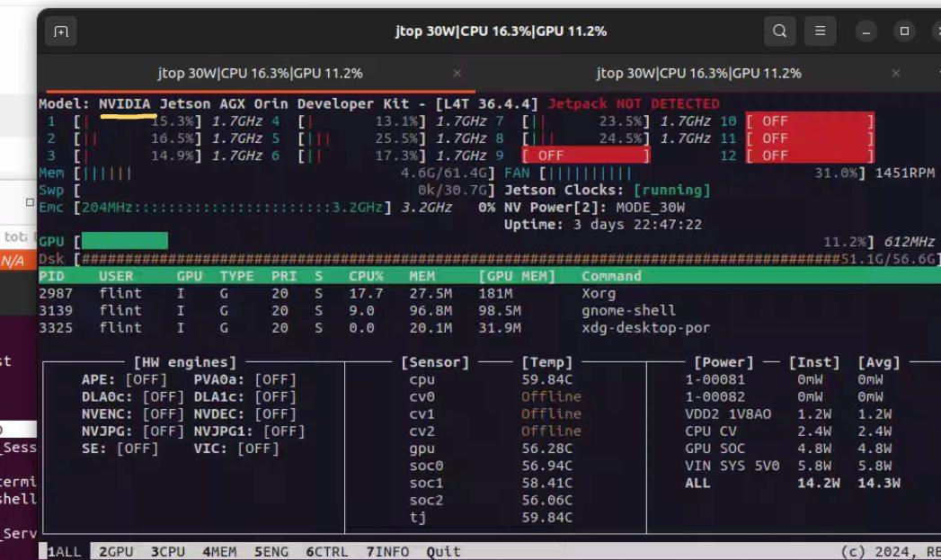Viewport: 941px width, 560px height.
Task: Click the USER column header
Action: (117, 276)
